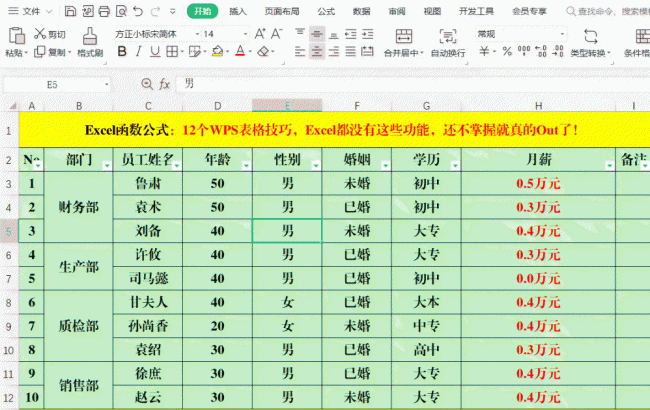Click the fx insert function icon
Viewport: 650px width, 410px height.
click(x=165, y=85)
